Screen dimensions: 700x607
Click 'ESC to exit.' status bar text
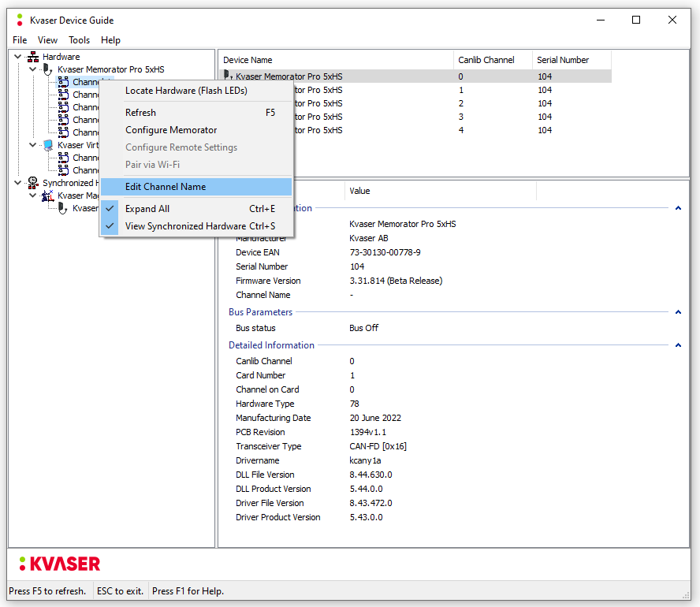120,591
